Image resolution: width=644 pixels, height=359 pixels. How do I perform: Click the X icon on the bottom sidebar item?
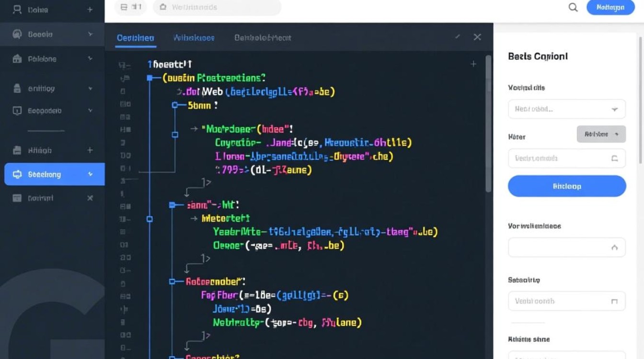pyautogui.click(x=90, y=198)
